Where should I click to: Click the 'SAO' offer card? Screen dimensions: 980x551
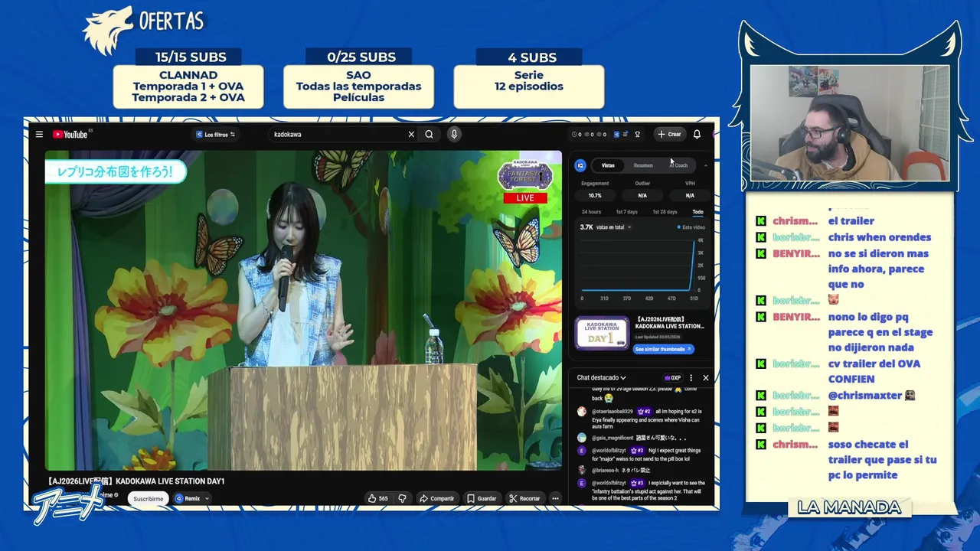pos(358,86)
